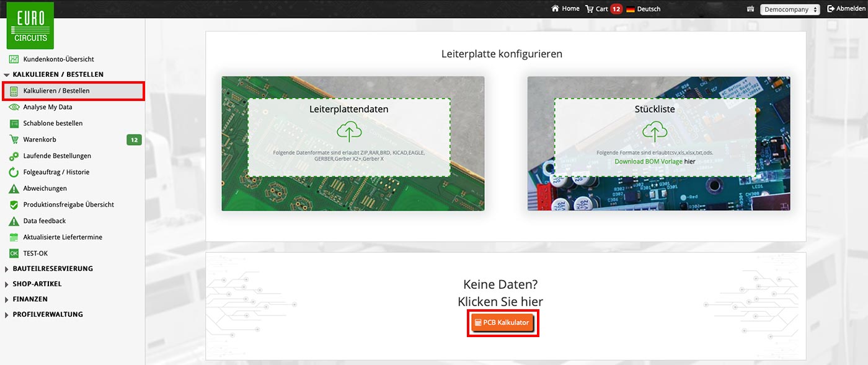Open the shopping Cart icon
This screenshot has width=868, height=365.
tap(589, 9)
